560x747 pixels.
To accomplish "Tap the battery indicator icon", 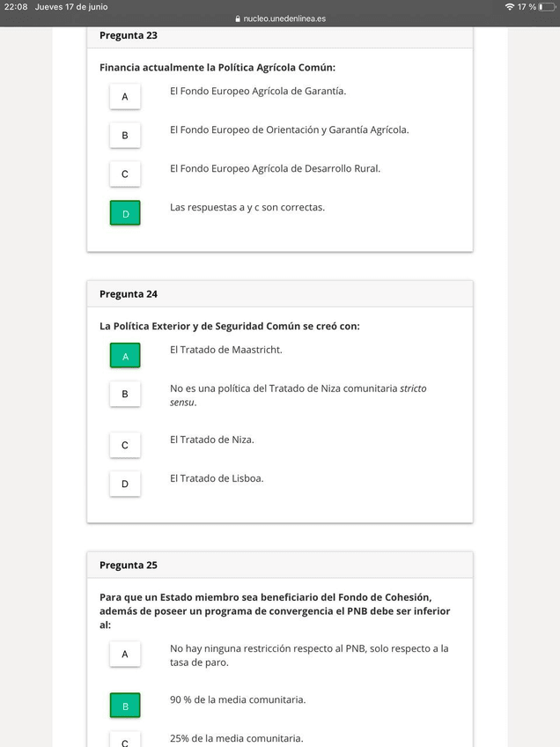I will tap(546, 7).
